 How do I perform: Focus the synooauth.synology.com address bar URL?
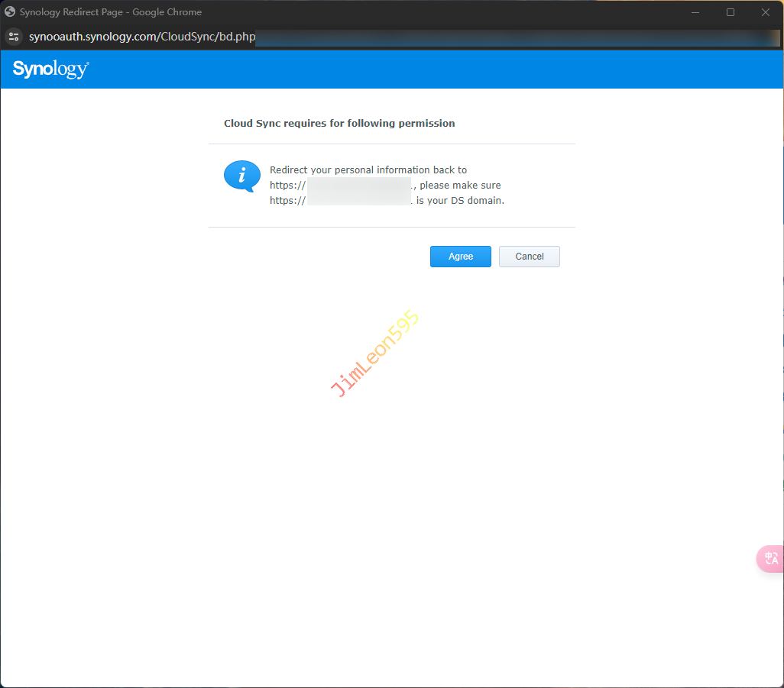point(141,37)
